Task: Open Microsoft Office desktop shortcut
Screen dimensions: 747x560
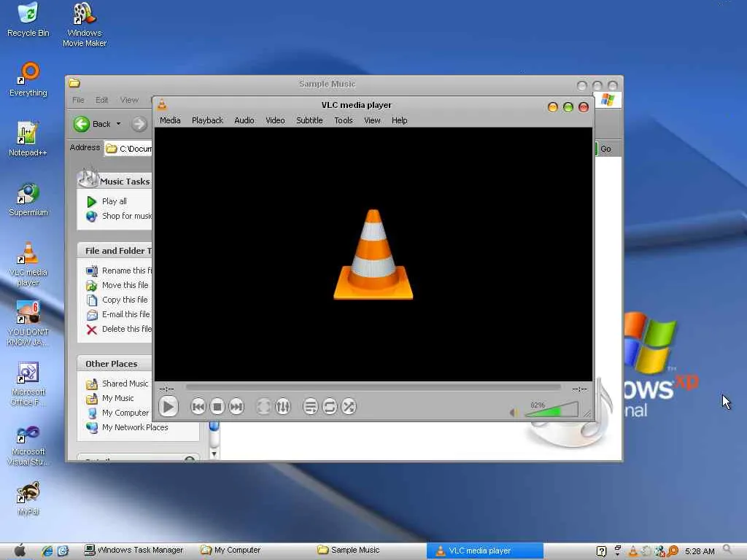Action: pos(28,384)
